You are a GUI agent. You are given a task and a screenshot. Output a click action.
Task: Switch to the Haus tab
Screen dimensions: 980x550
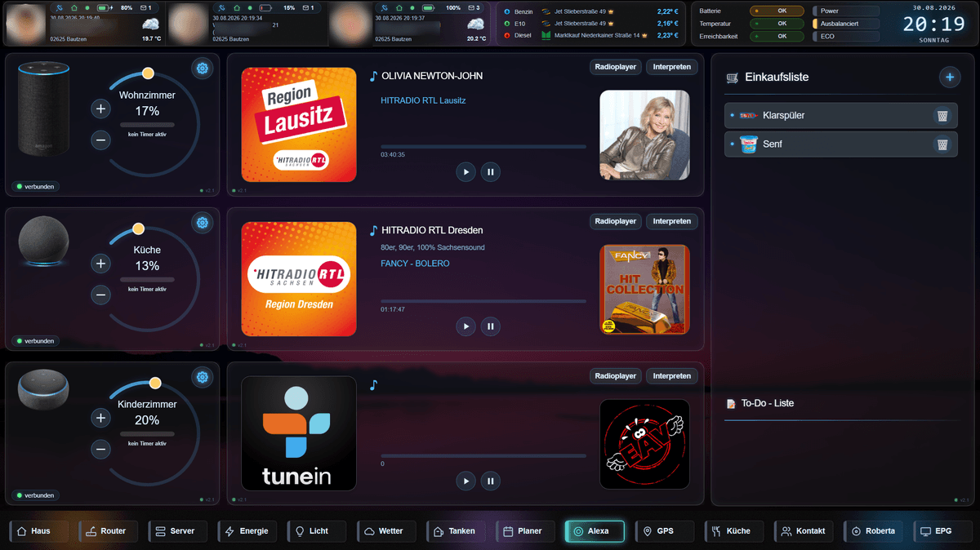[x=40, y=531]
